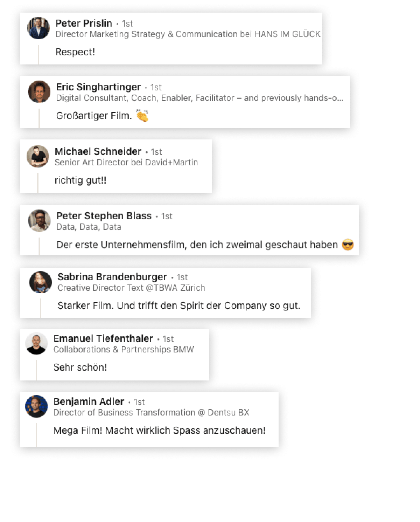The image size is (420, 522).
Task: Open the Peter Prislin name link
Action: coord(84,23)
